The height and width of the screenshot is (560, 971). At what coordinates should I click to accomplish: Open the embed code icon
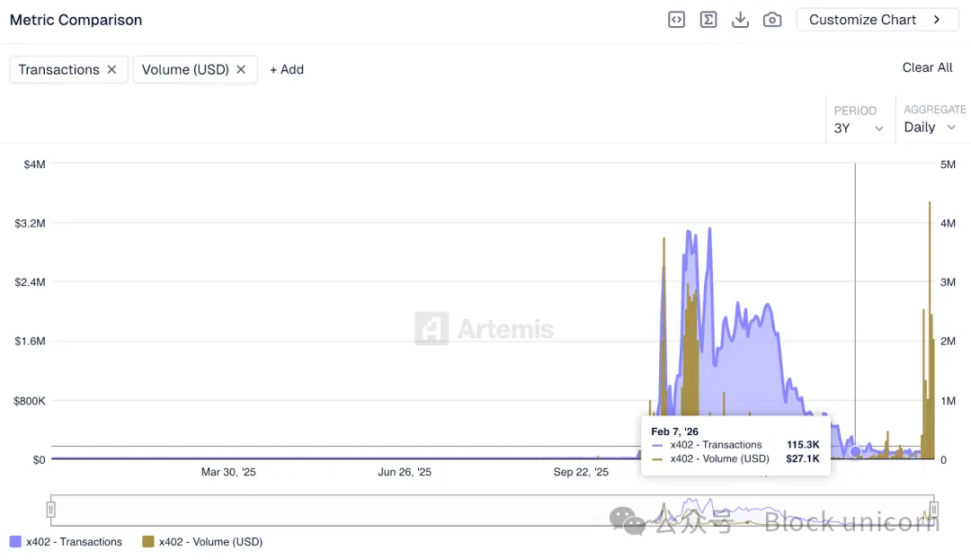(x=676, y=20)
